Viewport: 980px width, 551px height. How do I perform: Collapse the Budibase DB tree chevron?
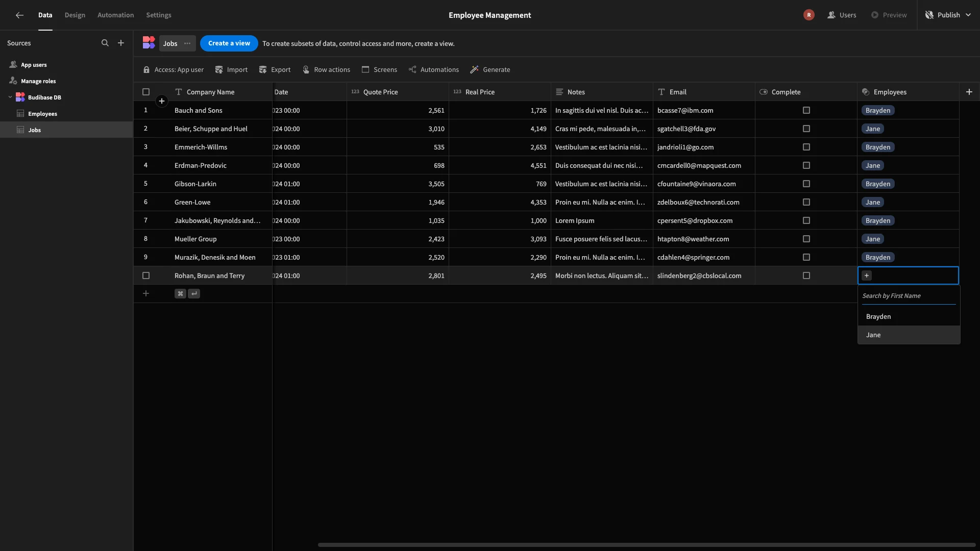coord(10,97)
